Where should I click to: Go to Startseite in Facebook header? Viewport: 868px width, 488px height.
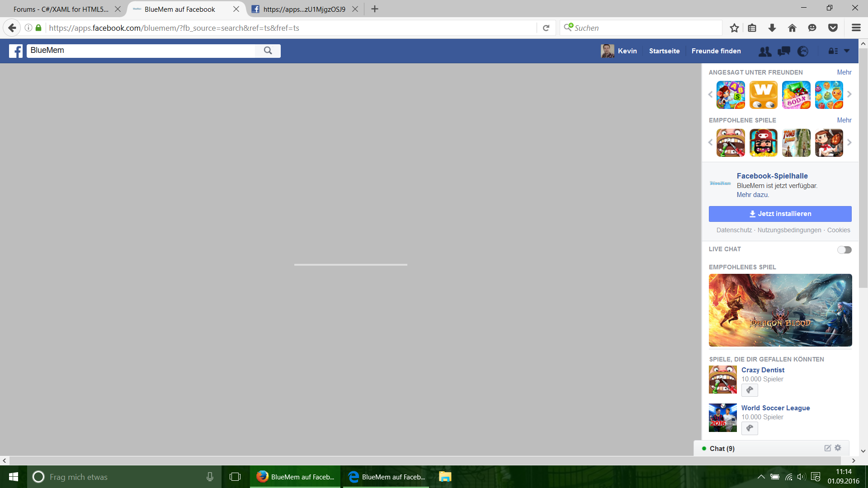point(664,51)
